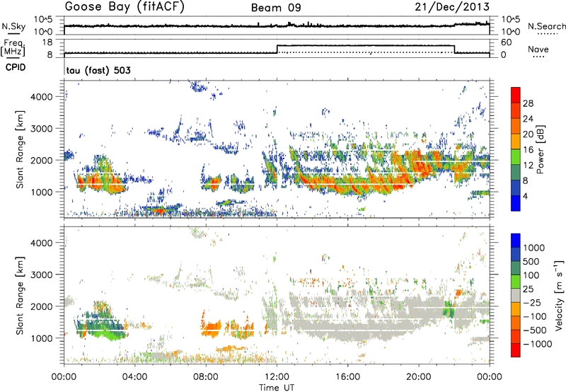Screen dimensions: 566x392
Task: Click the strong power echo band near 16:00 UT
Action: coord(347,183)
